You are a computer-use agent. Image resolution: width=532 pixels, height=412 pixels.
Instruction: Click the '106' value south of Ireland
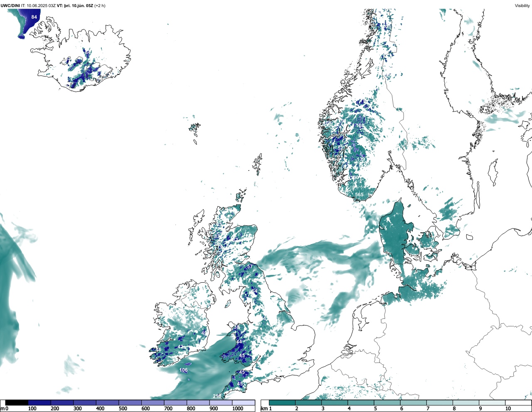183,370
